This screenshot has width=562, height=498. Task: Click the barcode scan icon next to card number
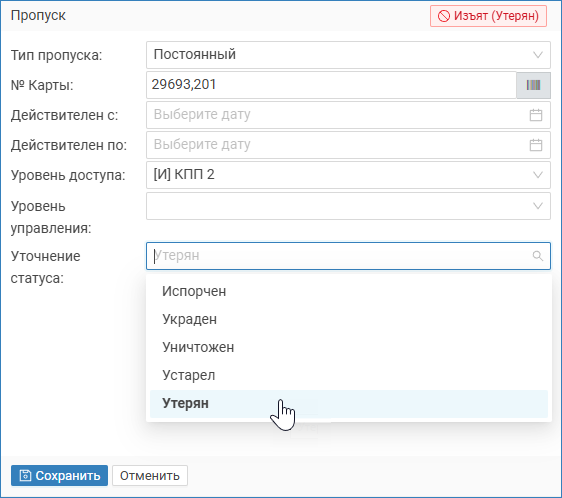(533, 85)
